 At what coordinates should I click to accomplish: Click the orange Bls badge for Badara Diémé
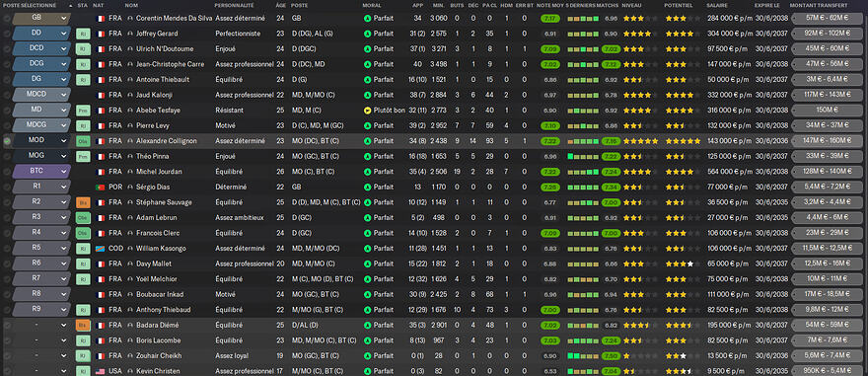[83, 325]
